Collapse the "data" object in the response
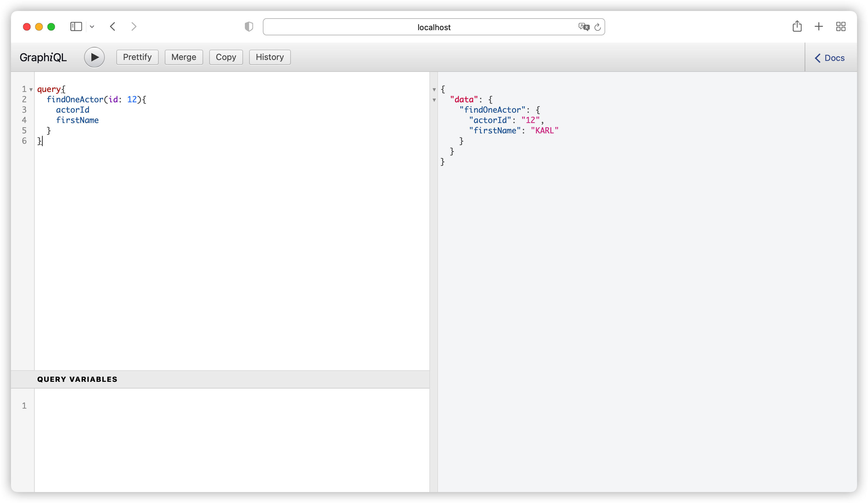868x503 pixels. (x=434, y=100)
